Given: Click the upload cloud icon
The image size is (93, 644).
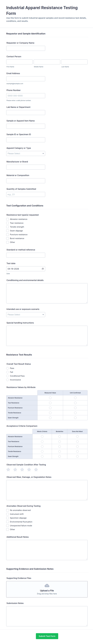Looking at the screenshot, I should [x=47, y=585].
